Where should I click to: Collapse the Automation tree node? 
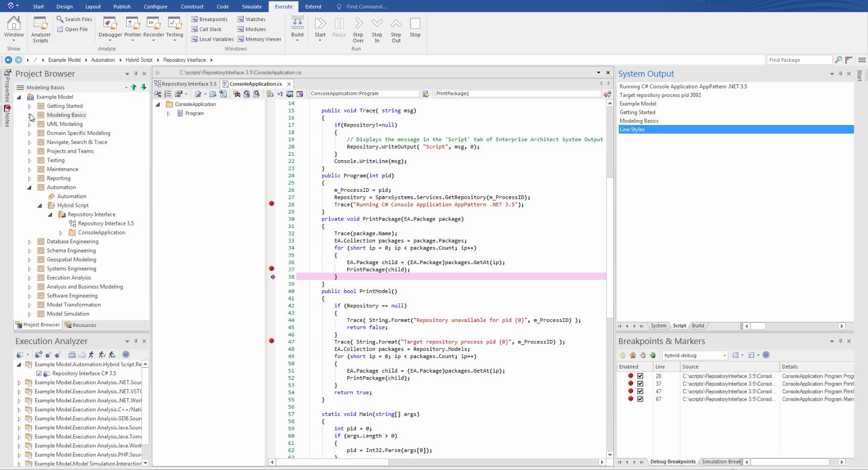point(30,188)
